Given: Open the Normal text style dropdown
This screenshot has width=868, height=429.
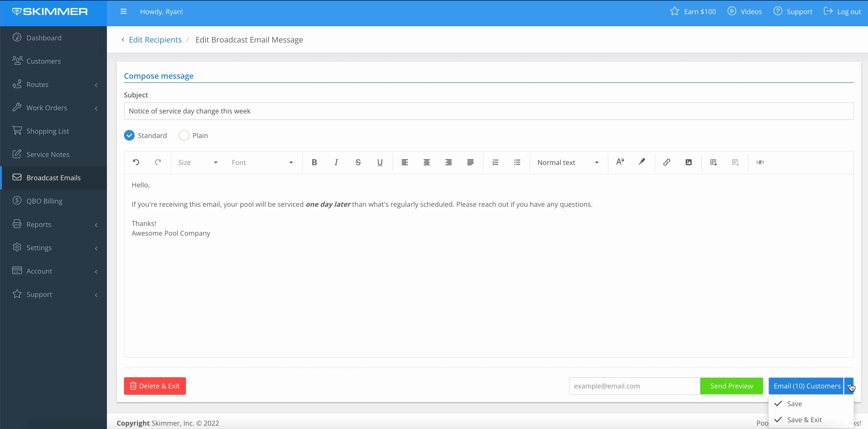Looking at the screenshot, I should pos(568,162).
